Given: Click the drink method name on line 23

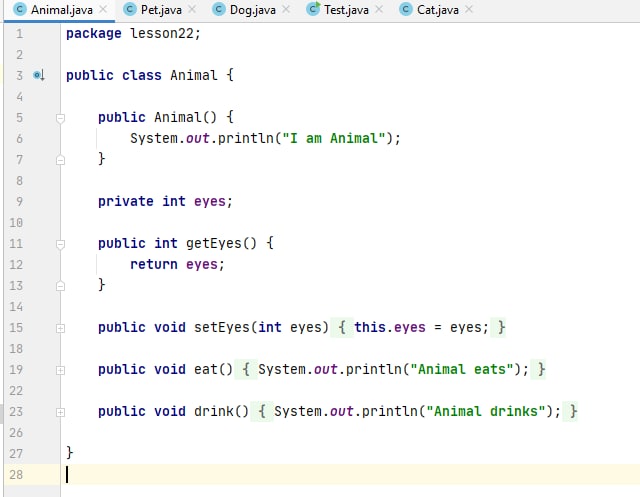Looking at the screenshot, I should [x=213, y=411].
